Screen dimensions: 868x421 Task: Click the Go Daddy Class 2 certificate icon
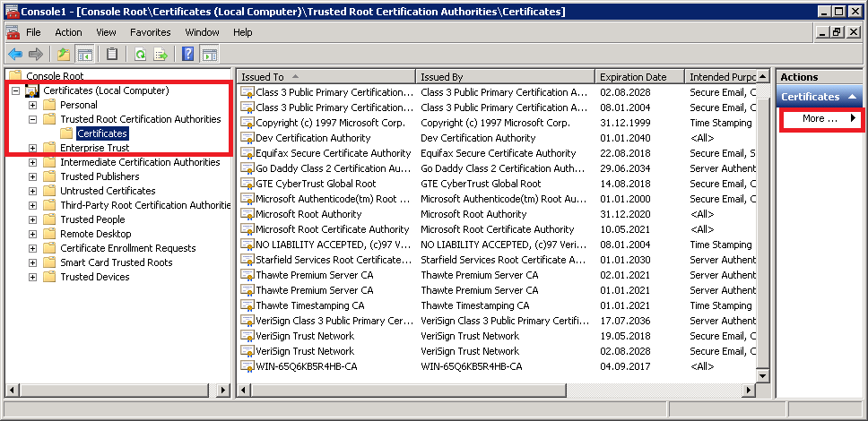click(247, 168)
